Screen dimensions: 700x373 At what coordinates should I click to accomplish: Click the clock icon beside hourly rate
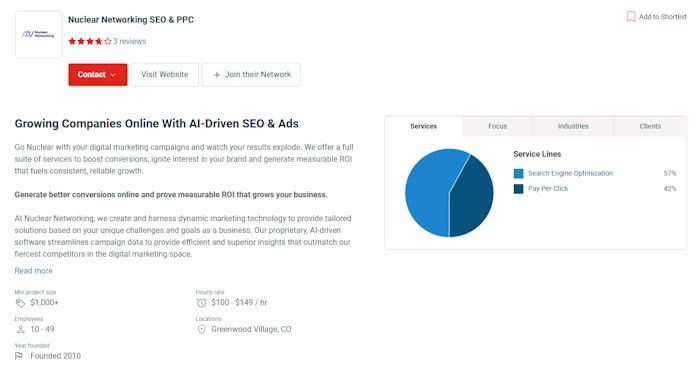[201, 303]
